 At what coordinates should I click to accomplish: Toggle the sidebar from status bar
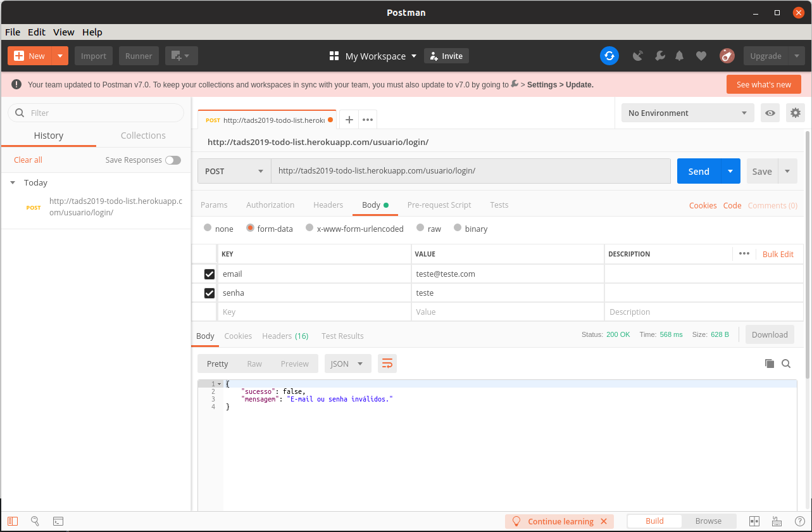click(13, 521)
